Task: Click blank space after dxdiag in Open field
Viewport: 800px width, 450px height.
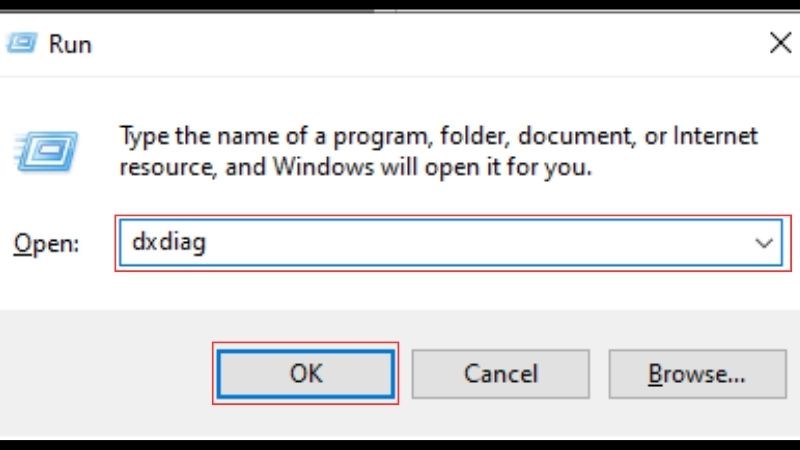Action: (x=450, y=243)
